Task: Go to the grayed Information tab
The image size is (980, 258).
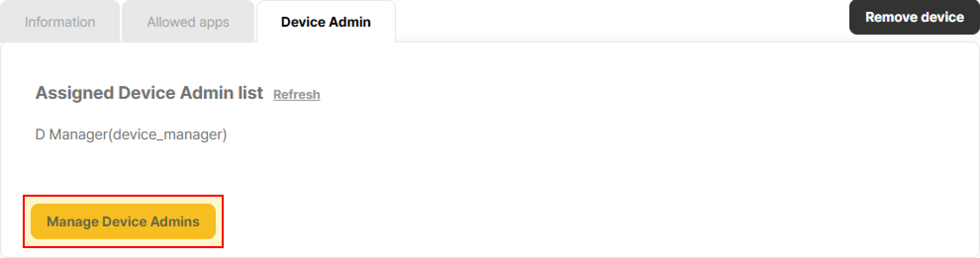Action: (x=60, y=22)
